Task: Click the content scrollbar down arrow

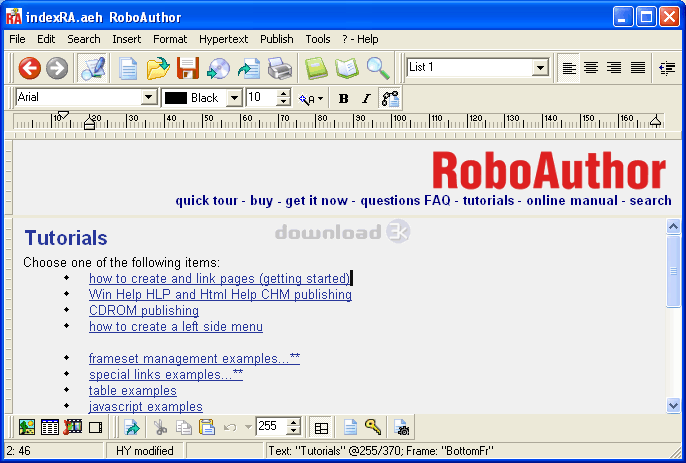Action: point(673,405)
